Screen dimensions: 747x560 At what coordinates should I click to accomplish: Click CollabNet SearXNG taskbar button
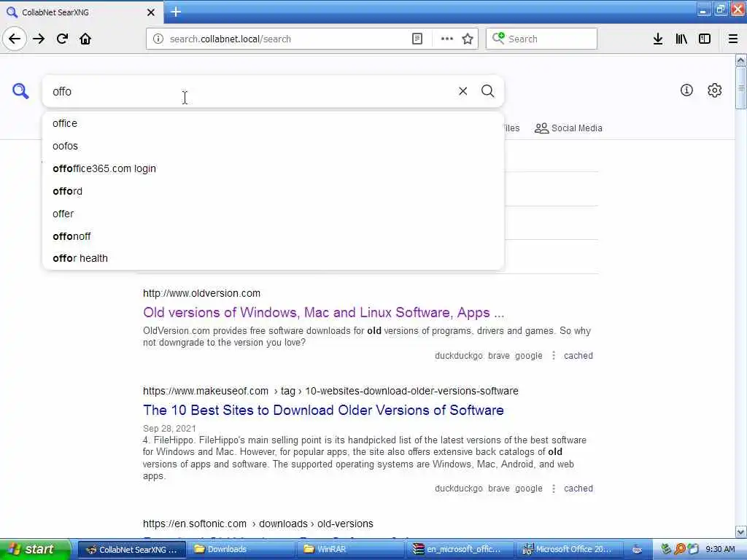click(131, 549)
